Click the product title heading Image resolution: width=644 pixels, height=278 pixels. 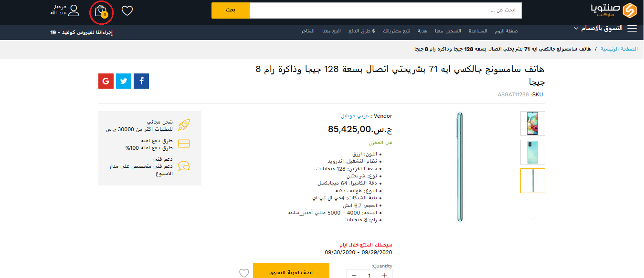401,75
